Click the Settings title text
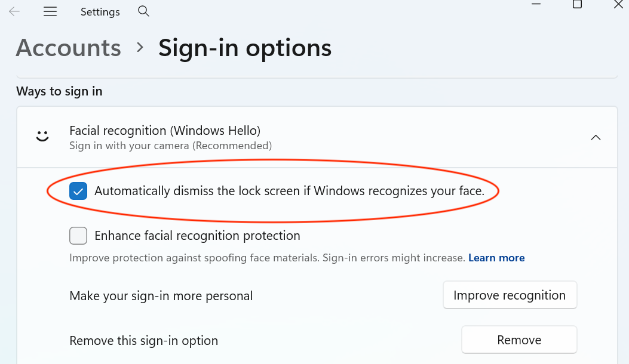The height and width of the screenshot is (364, 629). tap(100, 12)
